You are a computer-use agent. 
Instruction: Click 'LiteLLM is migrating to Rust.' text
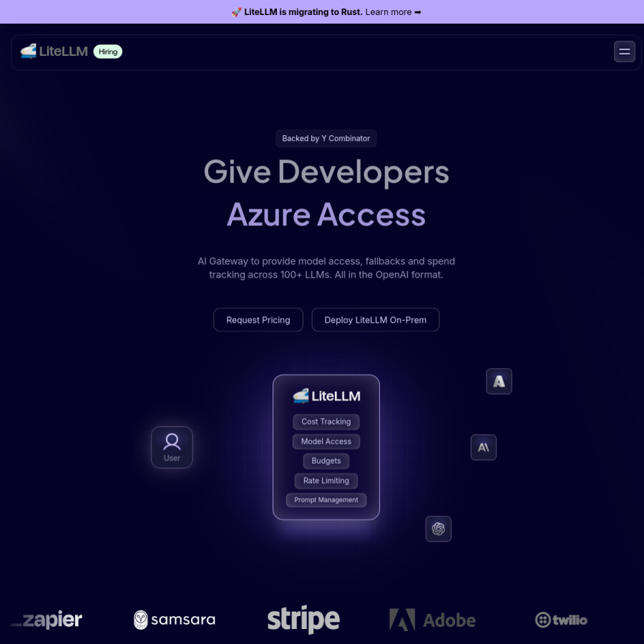tap(303, 12)
